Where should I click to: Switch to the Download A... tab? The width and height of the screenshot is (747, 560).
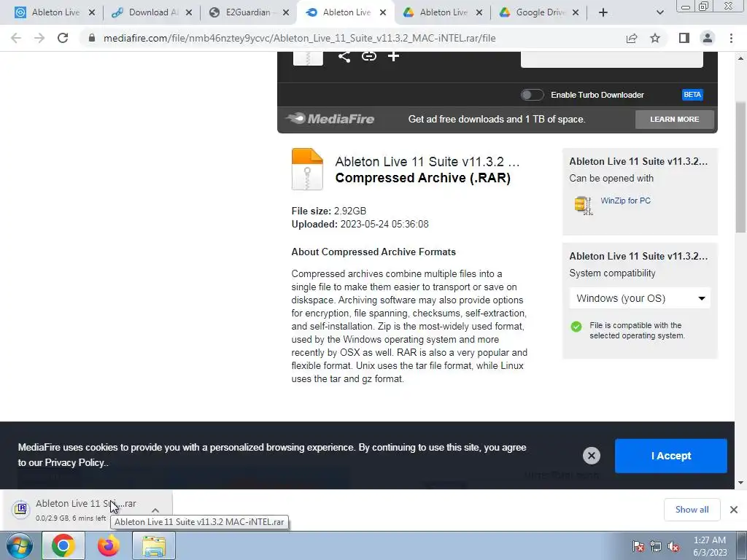coord(145,12)
